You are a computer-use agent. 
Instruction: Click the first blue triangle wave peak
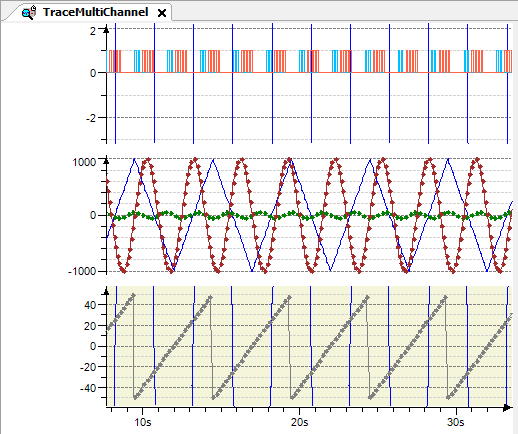(134, 159)
